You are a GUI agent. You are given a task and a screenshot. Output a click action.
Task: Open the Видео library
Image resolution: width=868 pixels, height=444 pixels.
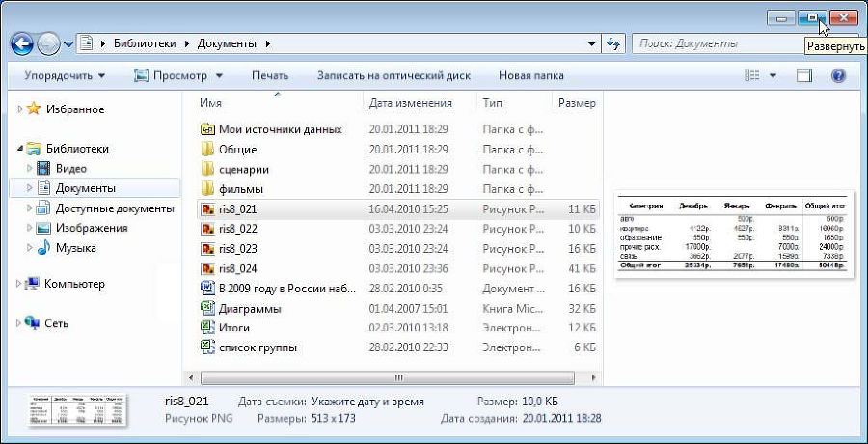70,169
